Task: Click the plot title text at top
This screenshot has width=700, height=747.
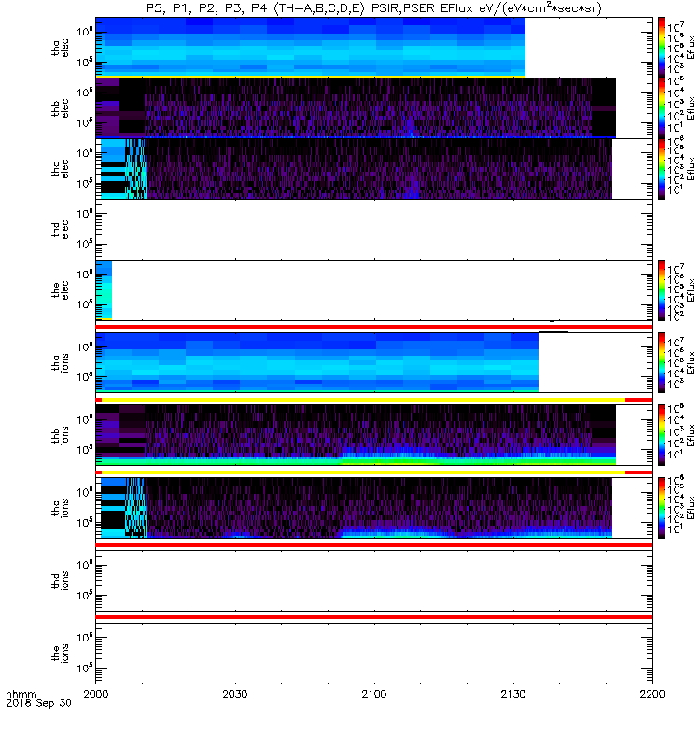Action: click(x=374, y=8)
